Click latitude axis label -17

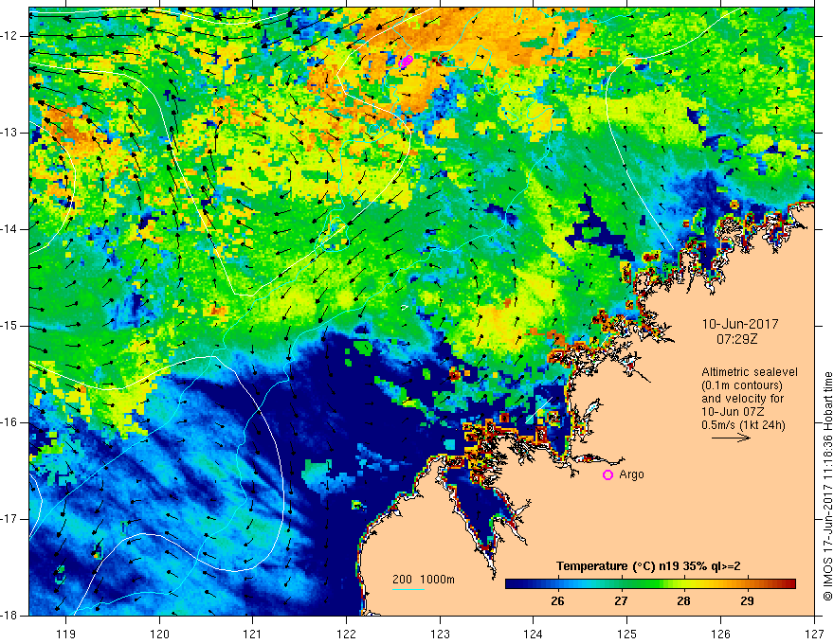[x=9, y=519]
